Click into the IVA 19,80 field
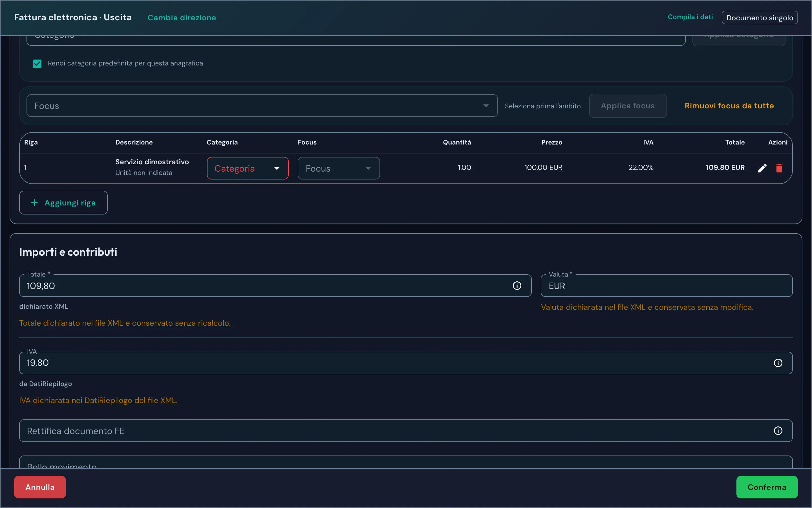The height and width of the screenshot is (508, 812). 406,363
